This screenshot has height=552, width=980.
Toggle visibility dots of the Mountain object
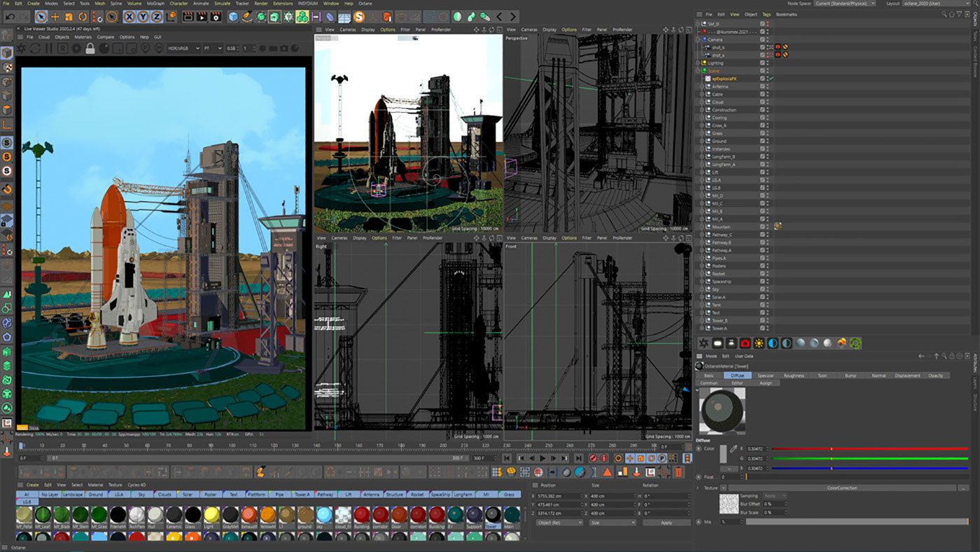(767, 227)
